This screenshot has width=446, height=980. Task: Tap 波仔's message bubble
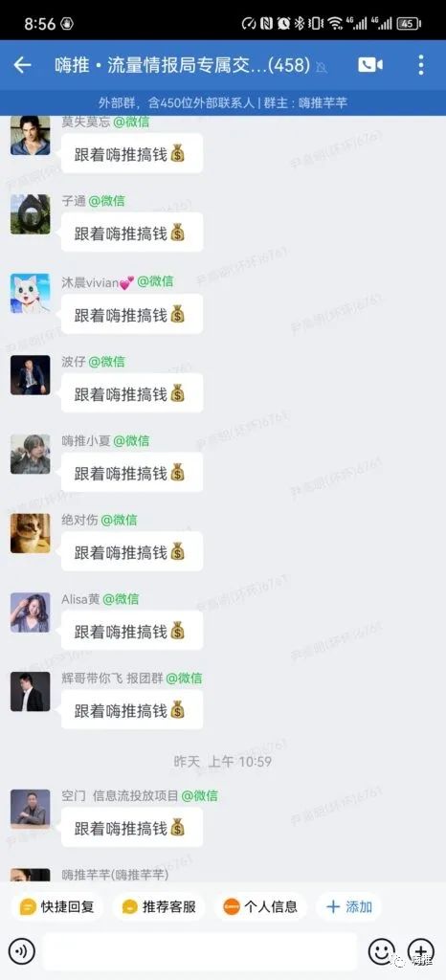(x=132, y=393)
